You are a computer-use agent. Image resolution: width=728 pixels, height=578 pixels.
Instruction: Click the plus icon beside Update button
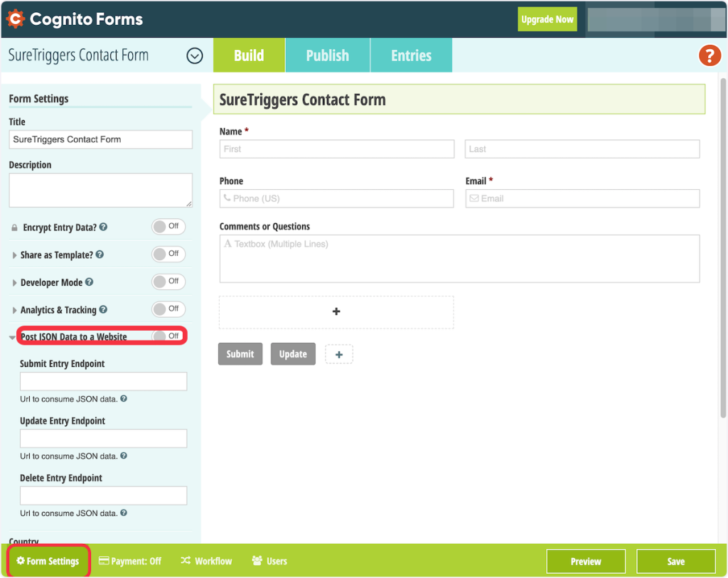click(x=339, y=354)
